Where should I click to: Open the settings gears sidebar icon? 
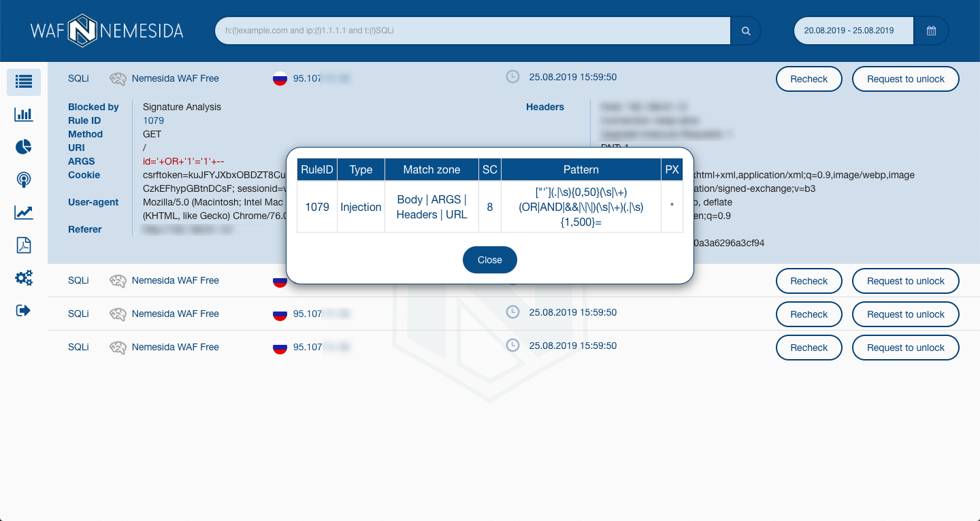(x=24, y=278)
